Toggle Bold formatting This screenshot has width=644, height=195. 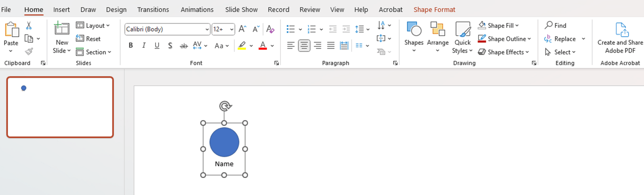point(131,46)
